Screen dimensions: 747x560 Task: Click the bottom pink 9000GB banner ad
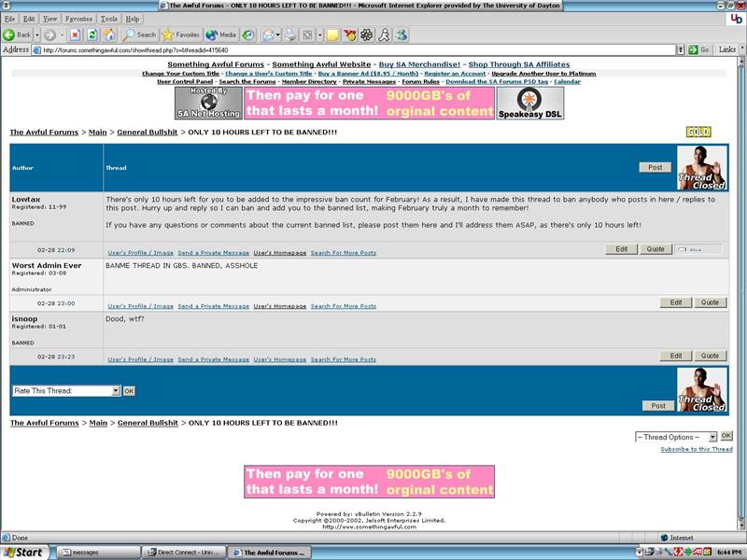pyautogui.click(x=369, y=482)
